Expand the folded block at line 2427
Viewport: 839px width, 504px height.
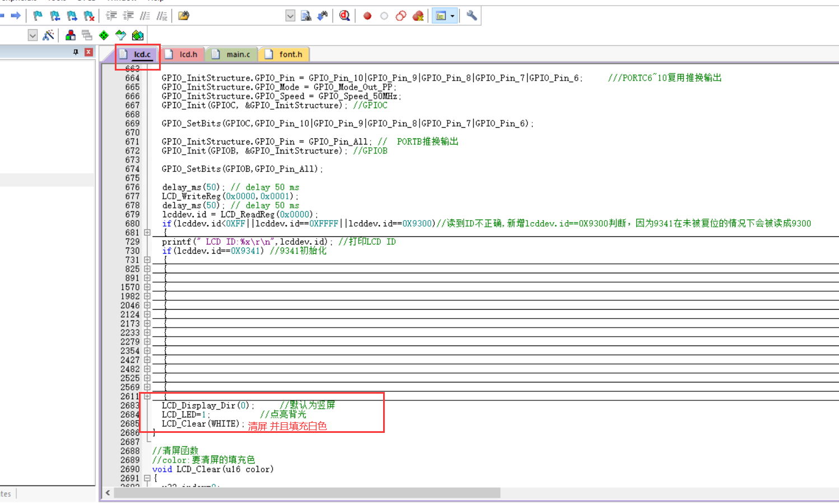click(x=147, y=360)
